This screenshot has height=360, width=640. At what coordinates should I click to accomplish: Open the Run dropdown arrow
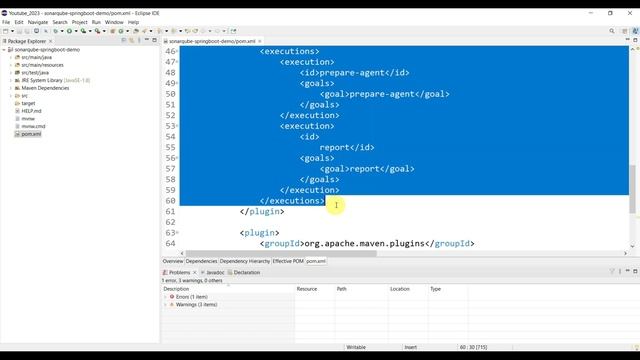click(76, 31)
